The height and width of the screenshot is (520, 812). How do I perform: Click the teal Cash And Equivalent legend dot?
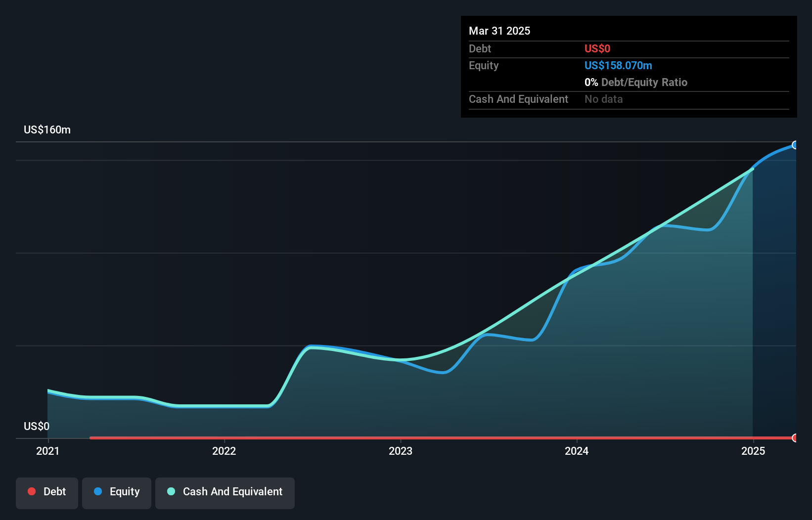(x=171, y=491)
